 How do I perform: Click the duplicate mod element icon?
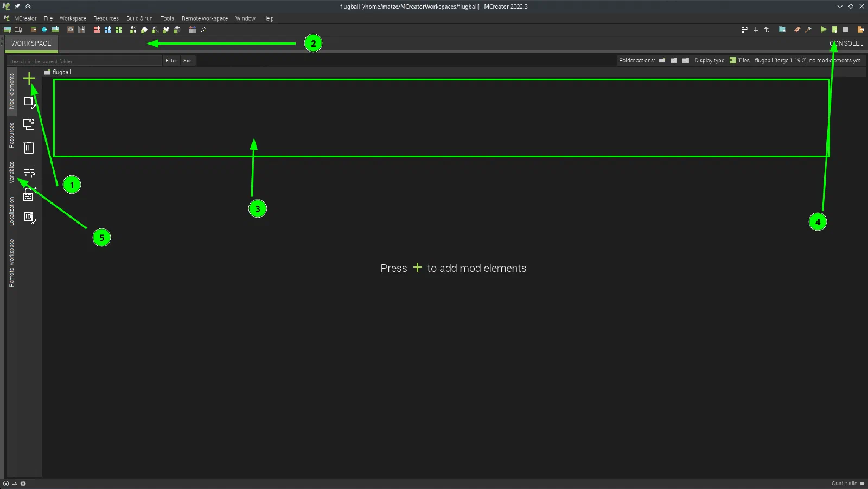29,124
